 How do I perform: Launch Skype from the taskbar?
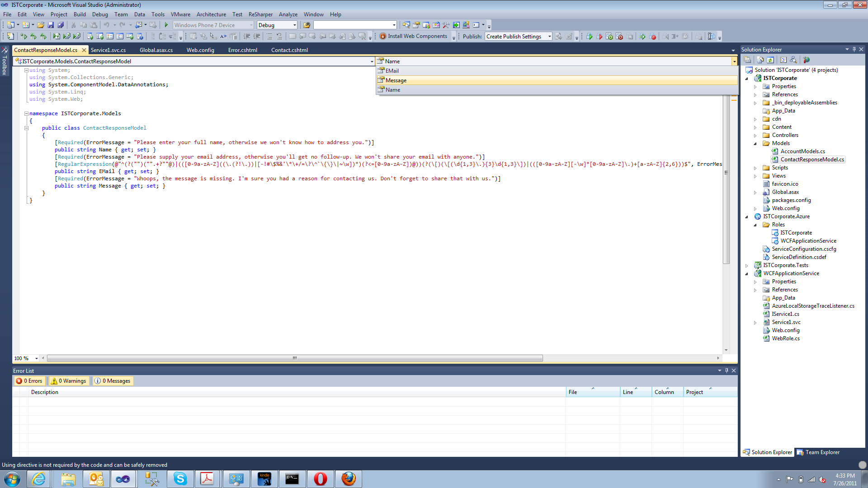tap(180, 479)
